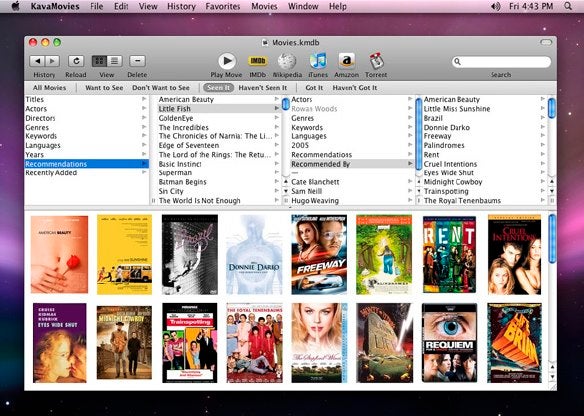Expand the Recommended By entry arrow

(x=410, y=163)
